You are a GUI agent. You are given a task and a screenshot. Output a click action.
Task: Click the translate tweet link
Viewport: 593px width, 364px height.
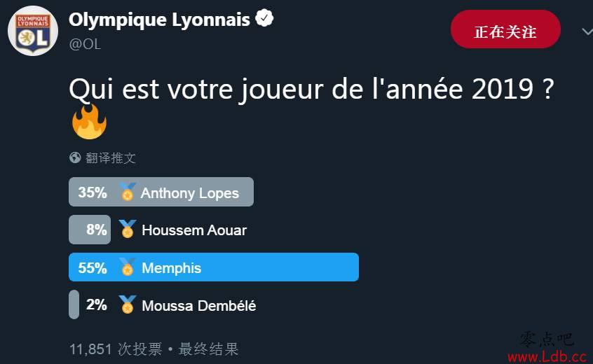111,157
